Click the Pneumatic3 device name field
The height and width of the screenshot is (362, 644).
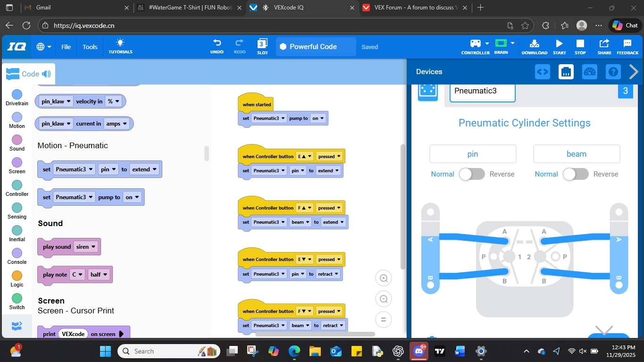click(x=482, y=91)
